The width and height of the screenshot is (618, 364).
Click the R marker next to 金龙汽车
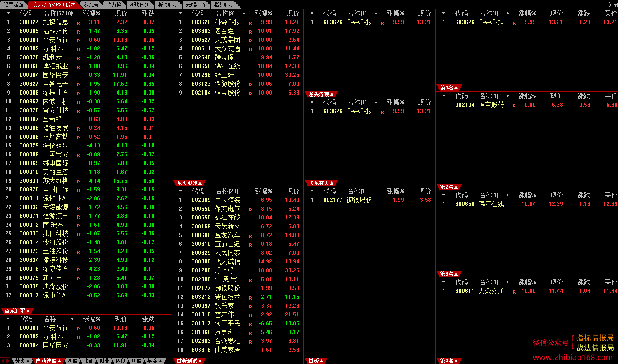pyautogui.click(x=250, y=236)
